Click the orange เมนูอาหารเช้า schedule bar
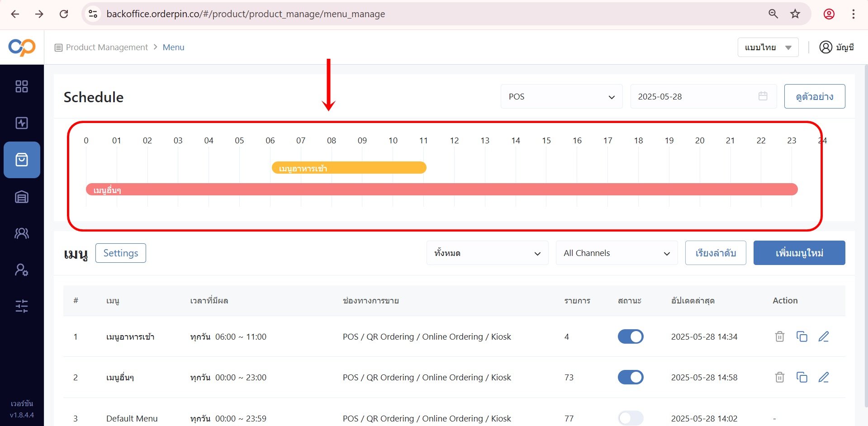The image size is (868, 426). click(349, 168)
